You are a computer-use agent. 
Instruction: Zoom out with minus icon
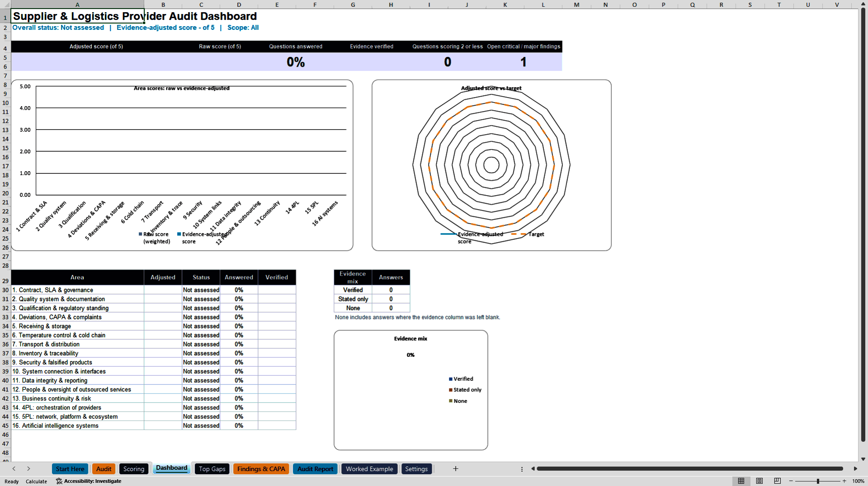791,481
